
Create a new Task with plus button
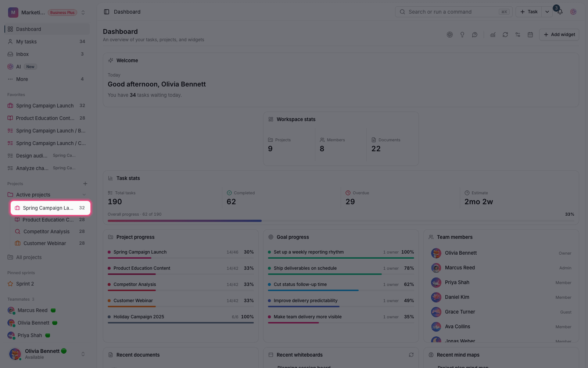click(529, 12)
